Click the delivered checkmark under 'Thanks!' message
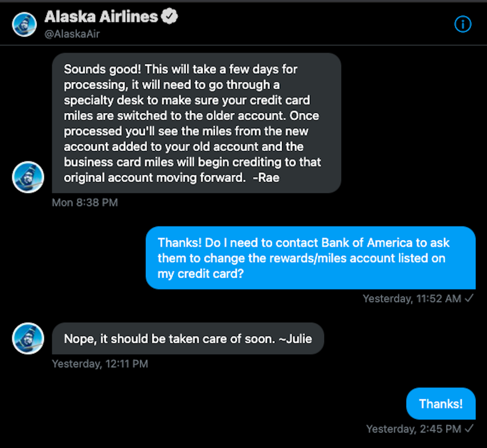 click(469, 429)
